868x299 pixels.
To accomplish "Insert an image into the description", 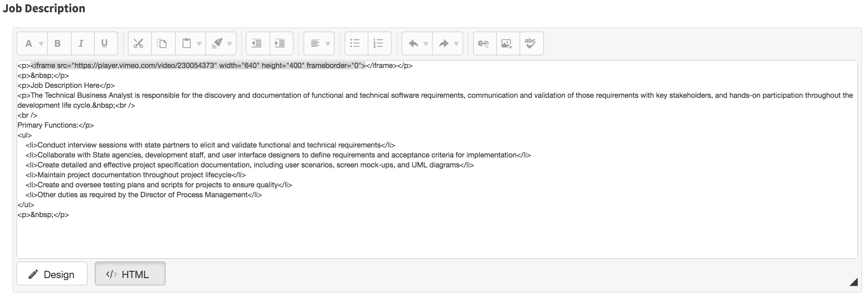I will point(507,43).
